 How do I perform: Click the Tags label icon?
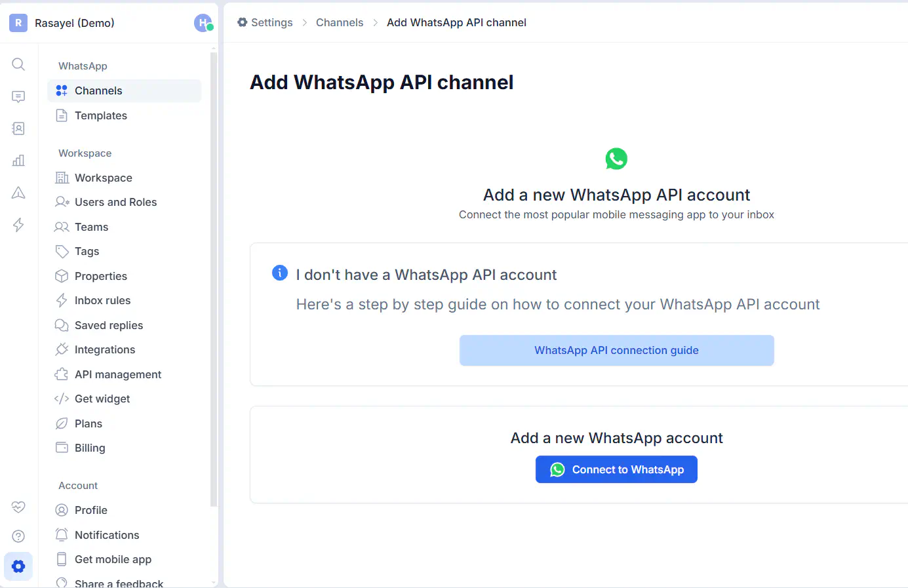point(62,251)
